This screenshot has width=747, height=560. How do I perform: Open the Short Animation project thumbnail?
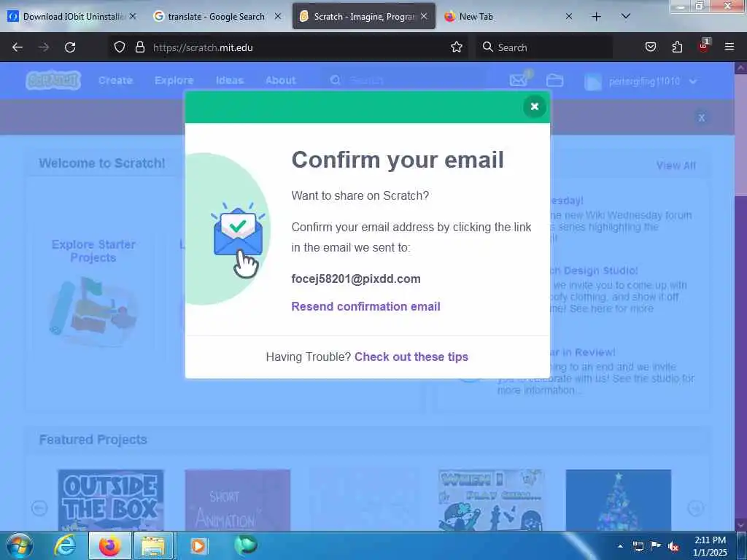tap(237, 500)
